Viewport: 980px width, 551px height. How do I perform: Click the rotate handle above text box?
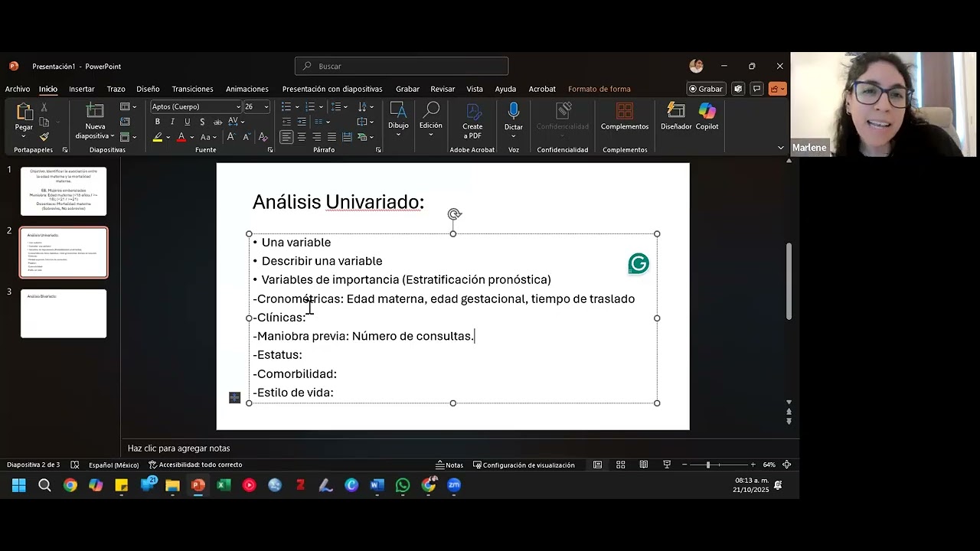(453, 214)
